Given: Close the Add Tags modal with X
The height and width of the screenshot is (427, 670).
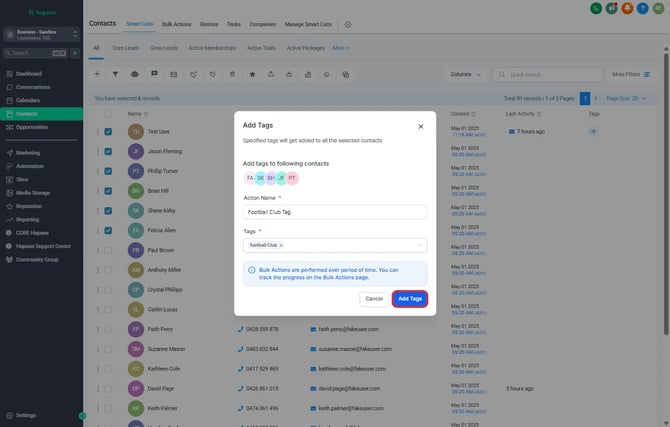Looking at the screenshot, I should click(420, 127).
